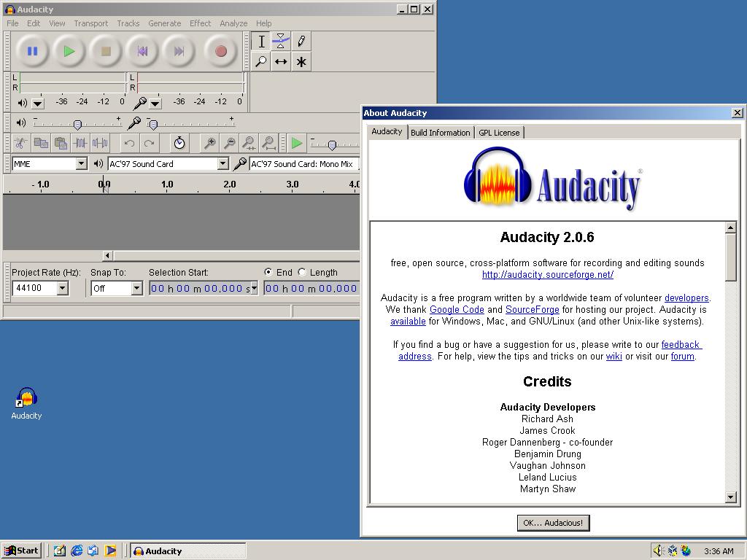Switch to the Build Information tab

(440, 133)
